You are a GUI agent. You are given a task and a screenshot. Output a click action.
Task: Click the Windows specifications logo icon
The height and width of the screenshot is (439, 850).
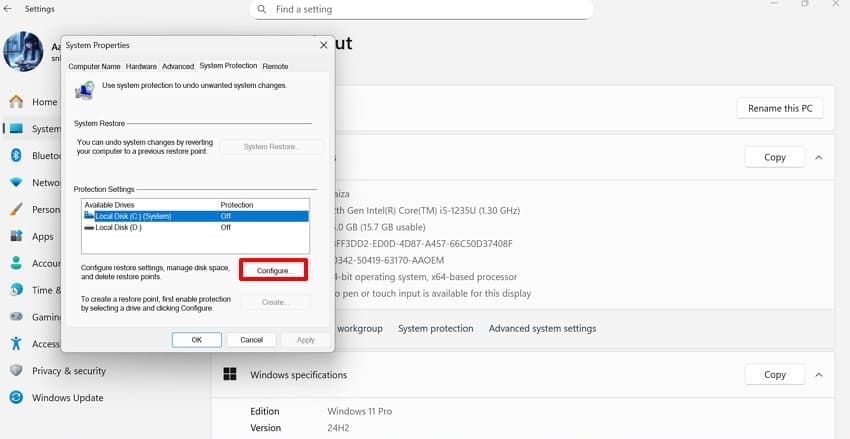click(230, 375)
